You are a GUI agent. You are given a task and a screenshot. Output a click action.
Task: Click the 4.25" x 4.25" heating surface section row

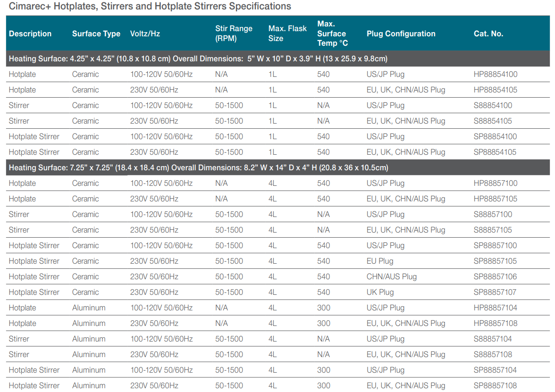click(278, 58)
